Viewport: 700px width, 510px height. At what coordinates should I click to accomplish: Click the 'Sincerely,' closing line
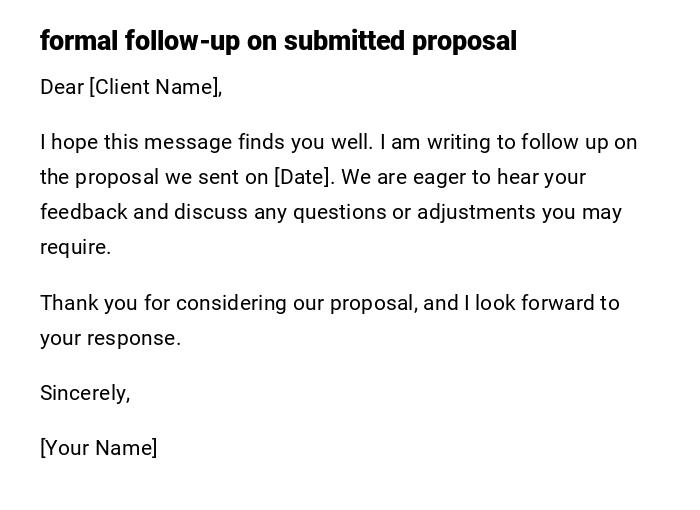[85, 393]
